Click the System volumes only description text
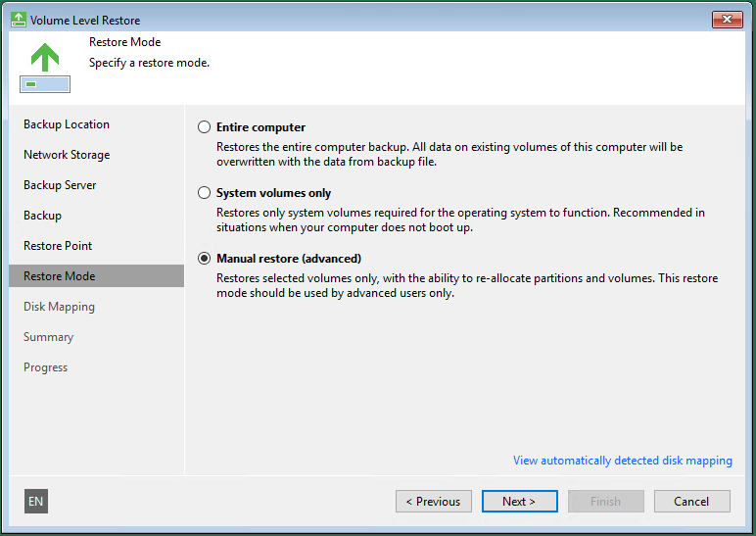The width and height of the screenshot is (756, 536). click(460, 220)
